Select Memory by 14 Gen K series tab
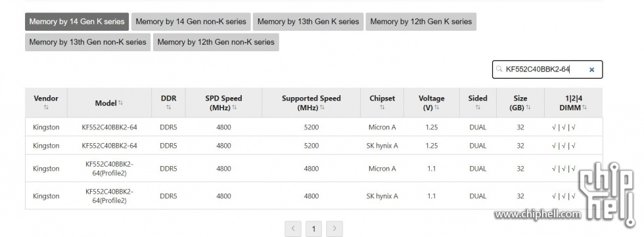Viewport: 644px width, 237px height. (77, 22)
